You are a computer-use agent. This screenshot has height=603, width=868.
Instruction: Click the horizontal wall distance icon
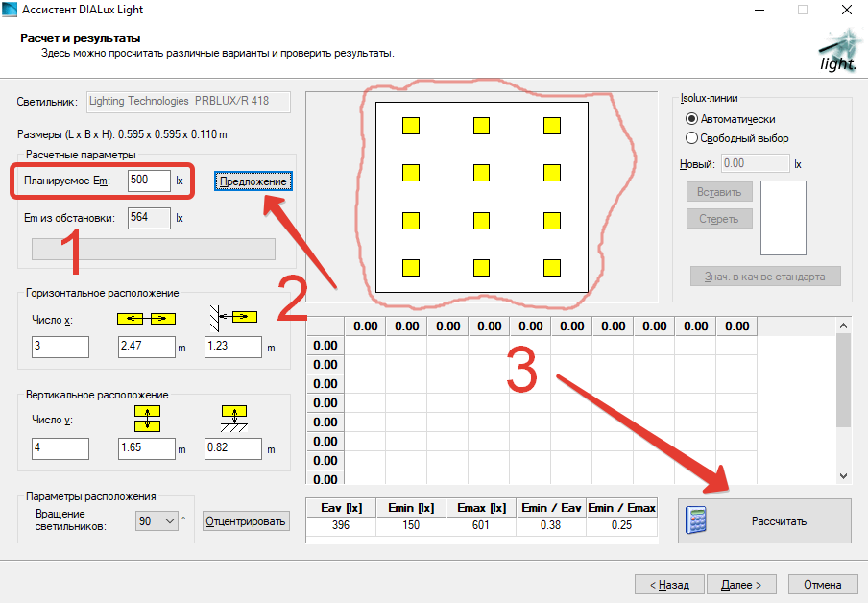(x=232, y=315)
